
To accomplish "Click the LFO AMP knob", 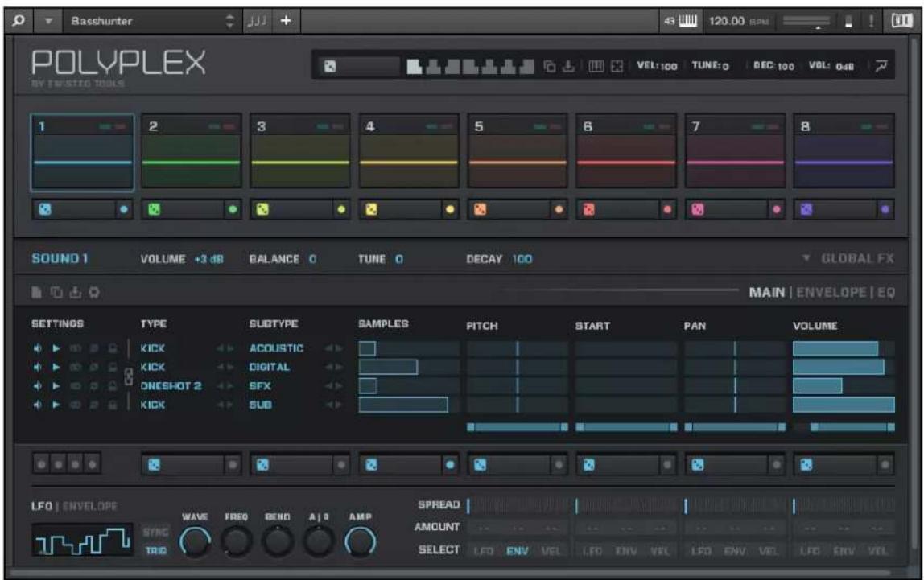I will click(360, 541).
